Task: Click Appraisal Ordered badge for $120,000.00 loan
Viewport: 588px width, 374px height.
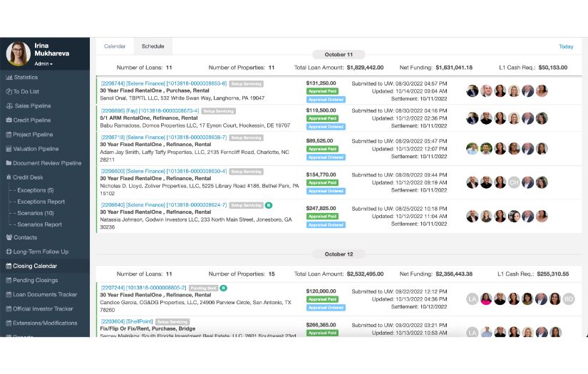Action: (326, 308)
